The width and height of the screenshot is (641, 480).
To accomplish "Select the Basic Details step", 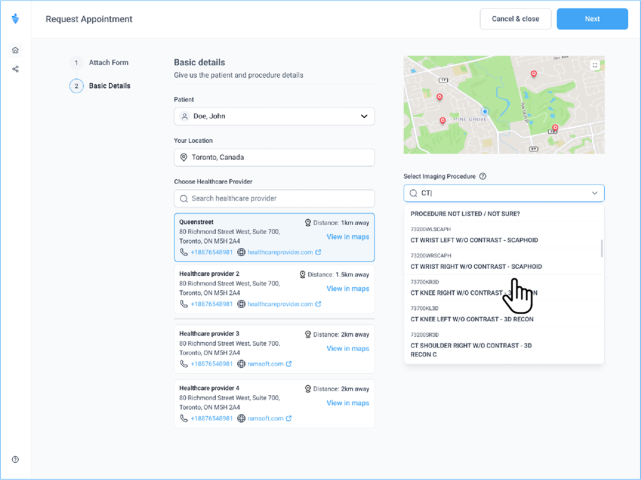I will pos(109,86).
